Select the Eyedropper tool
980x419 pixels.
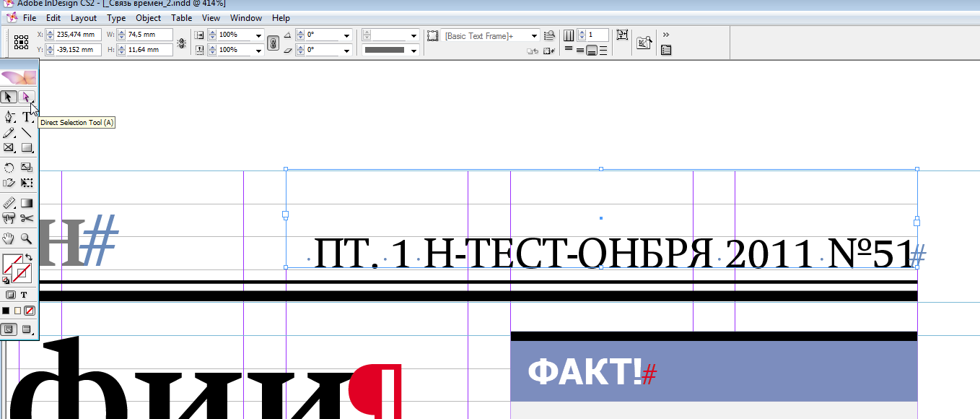coord(9,203)
